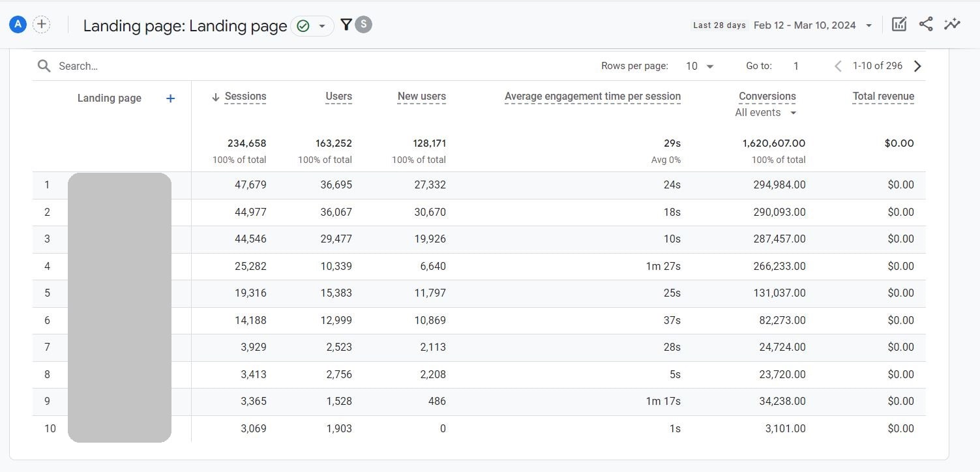The height and width of the screenshot is (472, 980).
Task: Click the date text Feb 12 - Mar 10, 2024
Action: coord(805,25)
